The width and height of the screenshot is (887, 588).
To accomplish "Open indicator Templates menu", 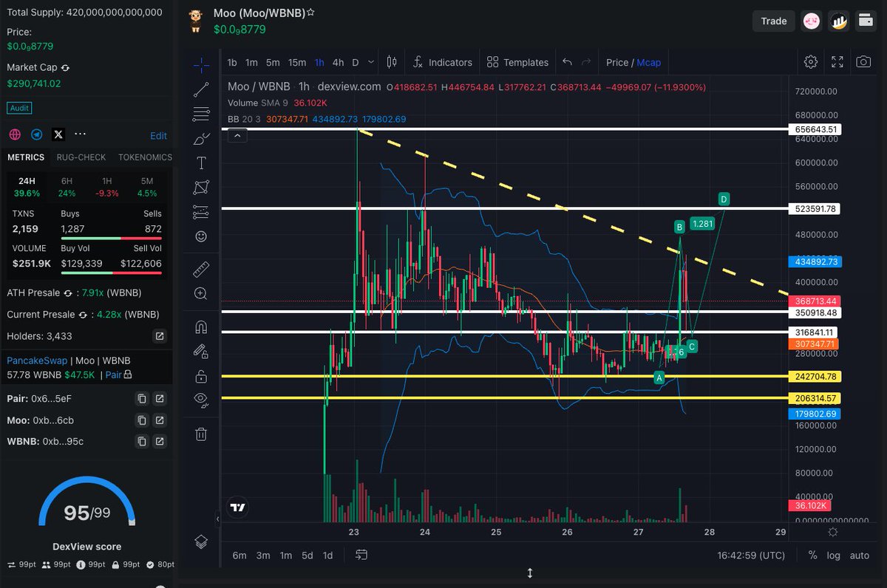I will coord(517,62).
